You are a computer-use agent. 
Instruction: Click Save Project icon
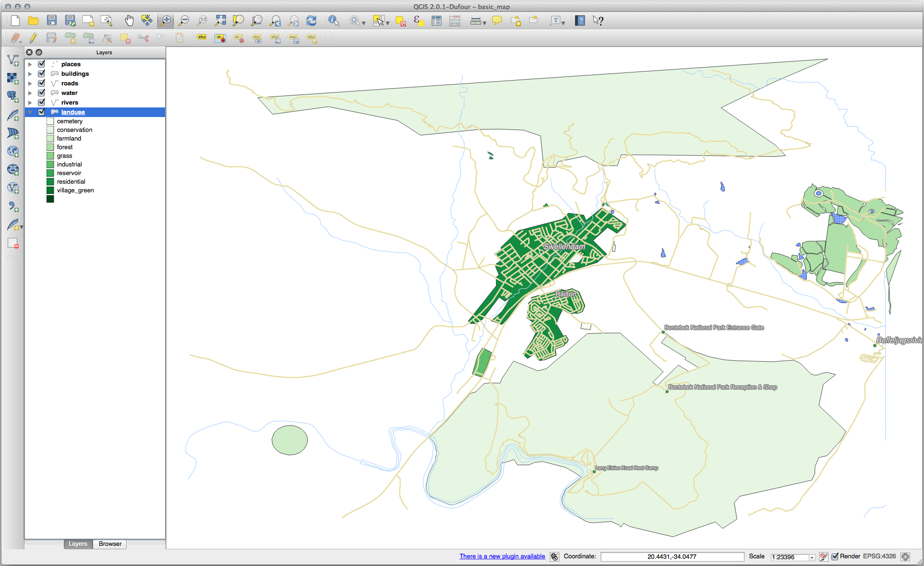coord(52,21)
